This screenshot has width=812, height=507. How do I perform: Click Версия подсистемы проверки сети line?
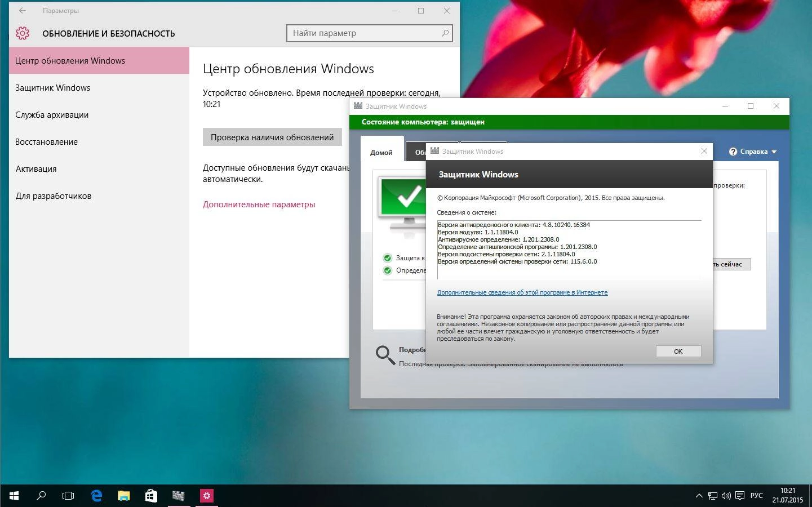click(507, 254)
